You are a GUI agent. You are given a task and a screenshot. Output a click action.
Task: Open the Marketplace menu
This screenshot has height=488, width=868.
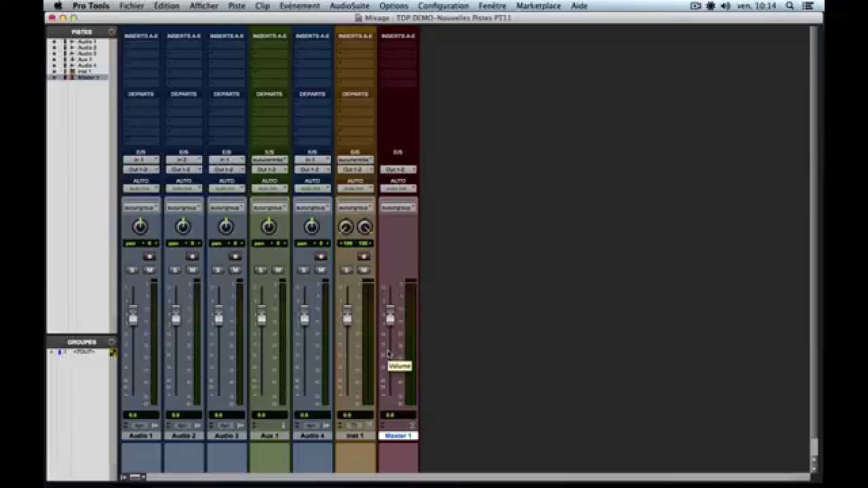coord(538,5)
